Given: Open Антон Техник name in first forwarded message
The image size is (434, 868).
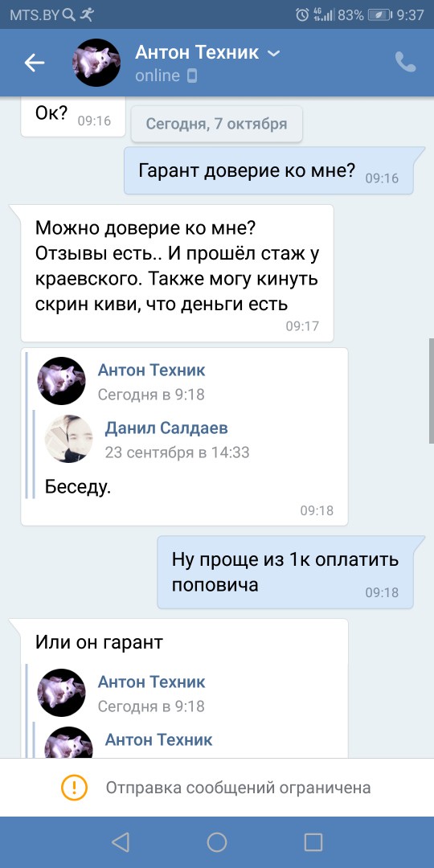Looking at the screenshot, I should coord(152,370).
